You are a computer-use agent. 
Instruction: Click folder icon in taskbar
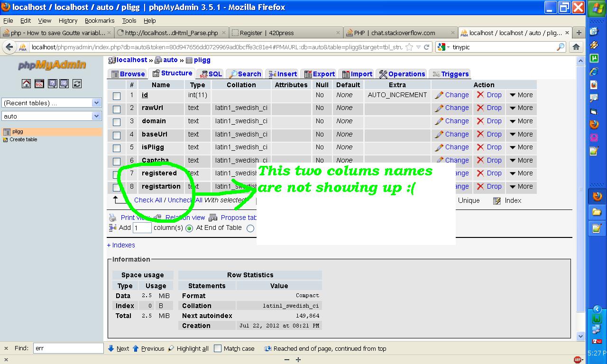[597, 212]
